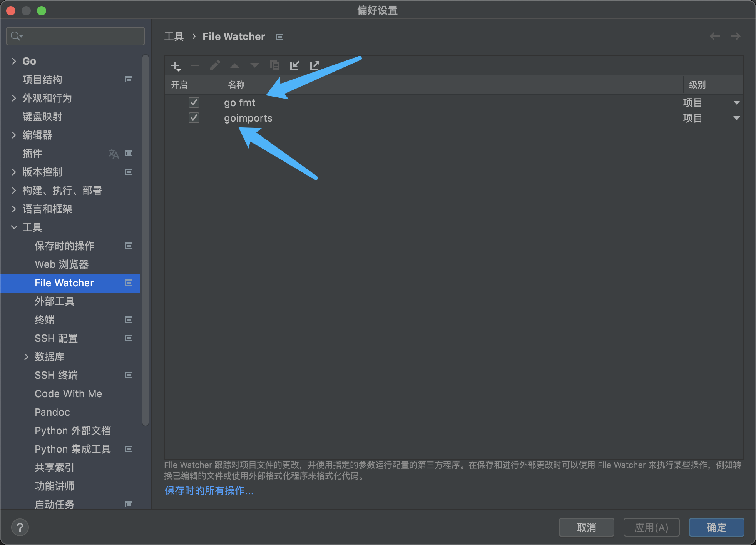The image size is (756, 545).
Task: Click the help question mark icon
Action: point(20,527)
